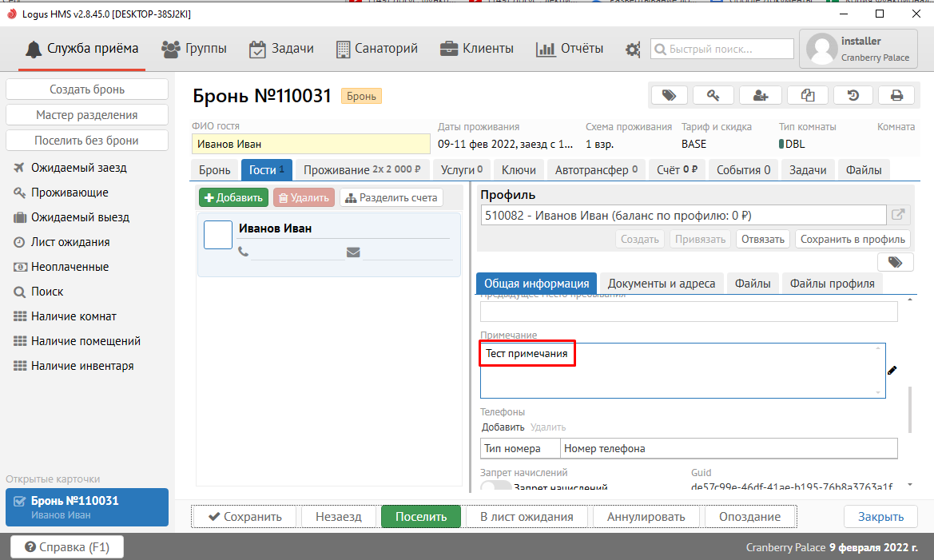Click the guest info panel scrollbar

[x=910, y=407]
